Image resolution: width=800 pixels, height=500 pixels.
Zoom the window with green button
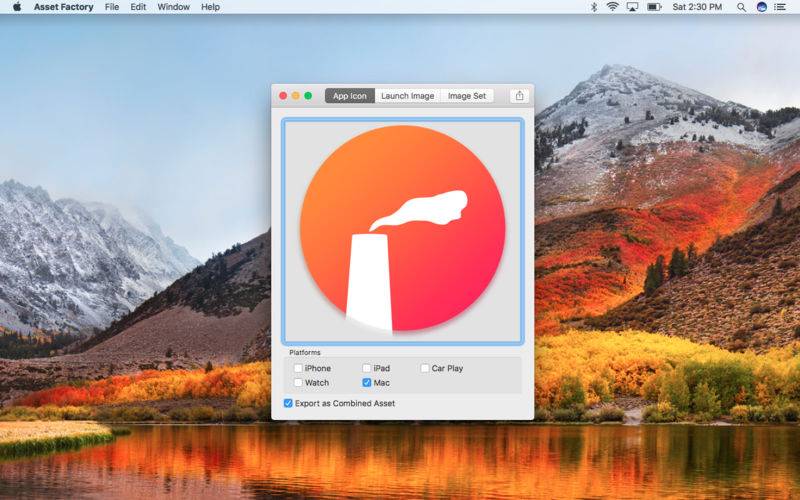click(308, 95)
